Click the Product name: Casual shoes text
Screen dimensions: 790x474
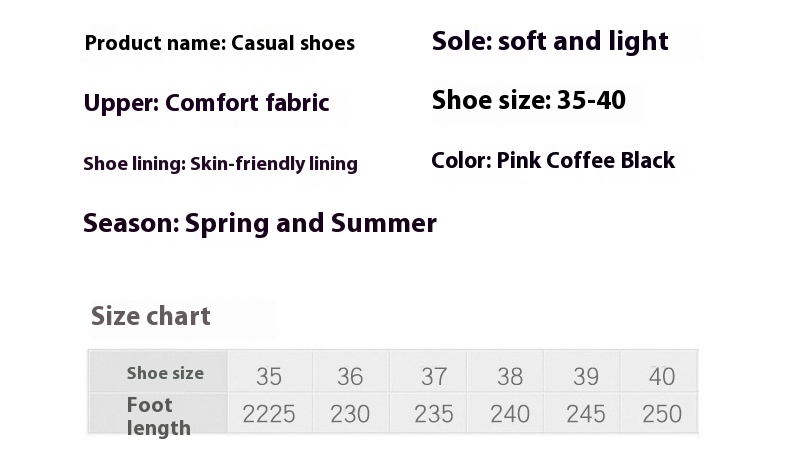220,43
